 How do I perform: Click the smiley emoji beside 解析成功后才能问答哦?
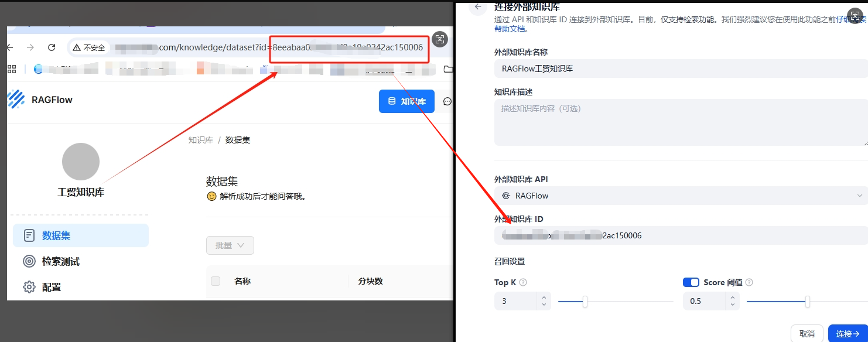coord(211,196)
